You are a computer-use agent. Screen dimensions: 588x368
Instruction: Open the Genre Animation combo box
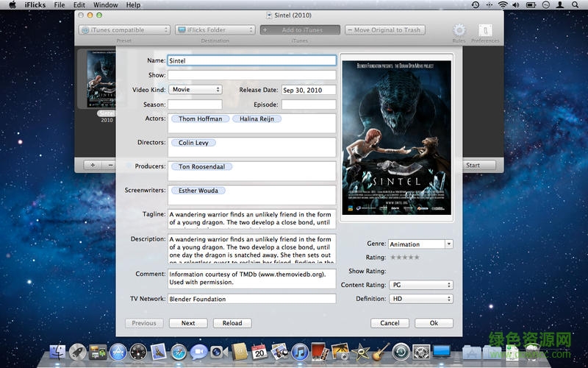tap(448, 244)
